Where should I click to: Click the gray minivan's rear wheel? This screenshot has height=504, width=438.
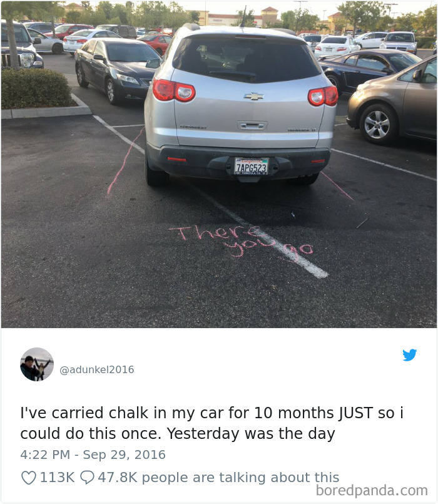click(377, 124)
